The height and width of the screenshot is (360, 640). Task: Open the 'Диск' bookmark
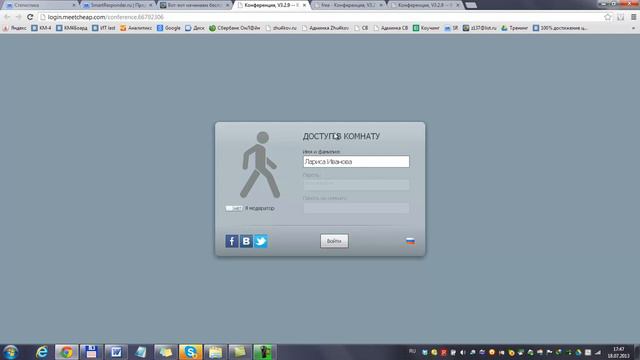(195, 28)
